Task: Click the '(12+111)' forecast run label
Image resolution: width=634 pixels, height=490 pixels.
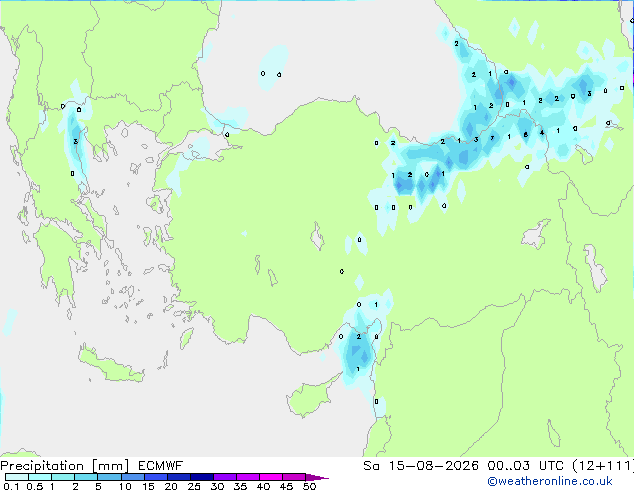Action: click(603, 466)
